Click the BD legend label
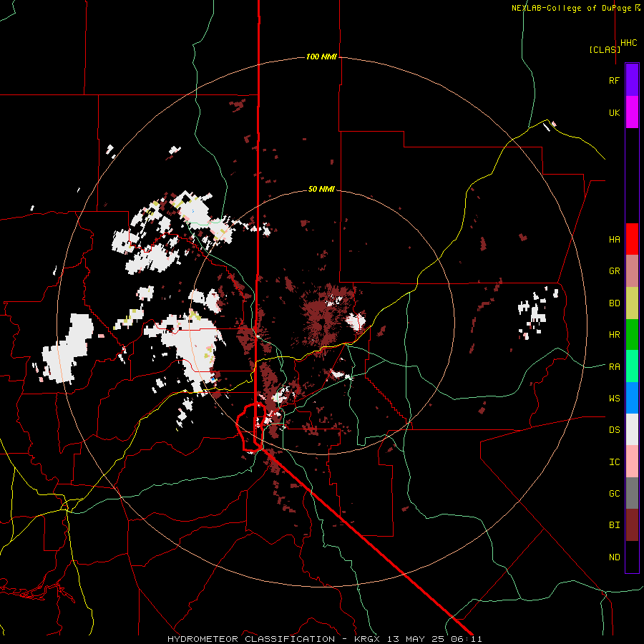 coord(614,303)
